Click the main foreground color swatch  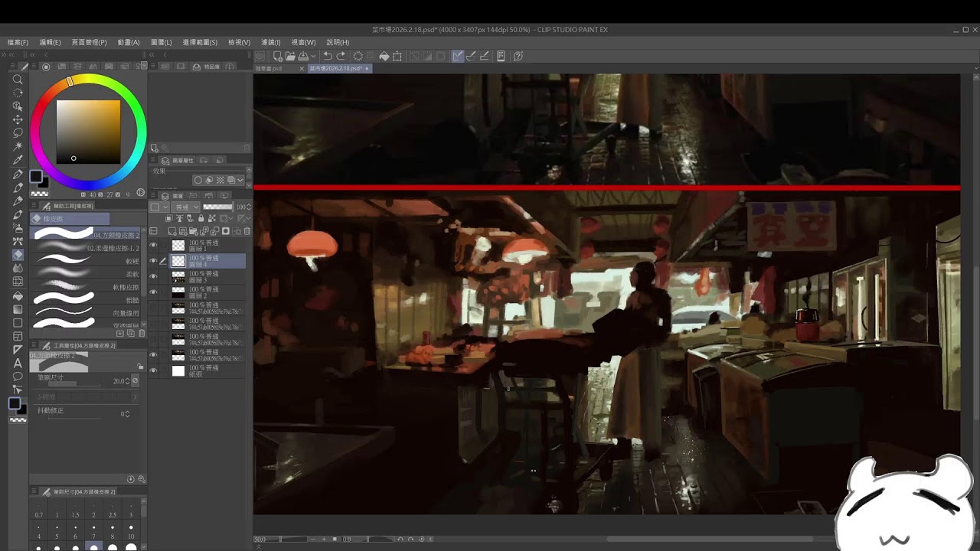35,177
